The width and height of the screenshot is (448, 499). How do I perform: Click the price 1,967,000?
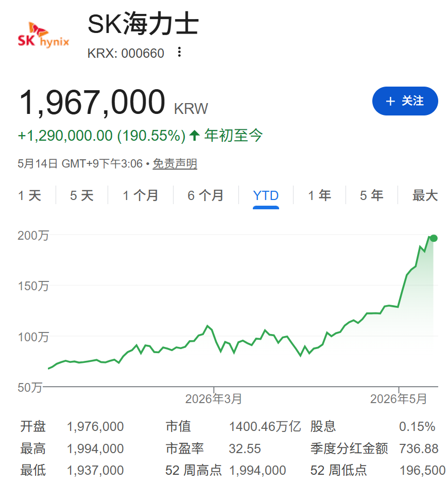click(92, 103)
